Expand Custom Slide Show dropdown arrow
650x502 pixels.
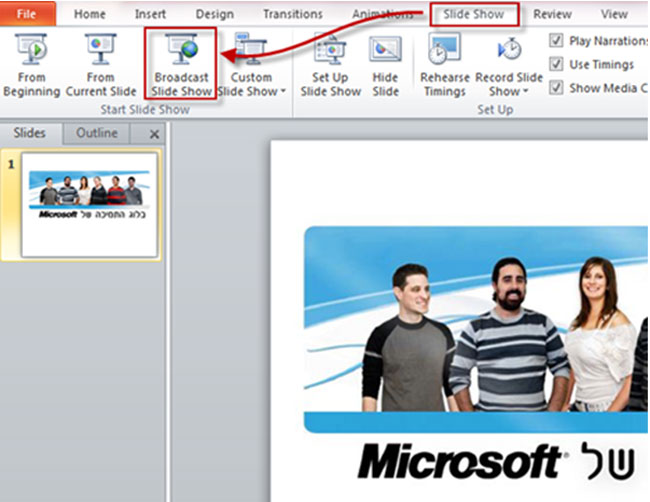[285, 92]
